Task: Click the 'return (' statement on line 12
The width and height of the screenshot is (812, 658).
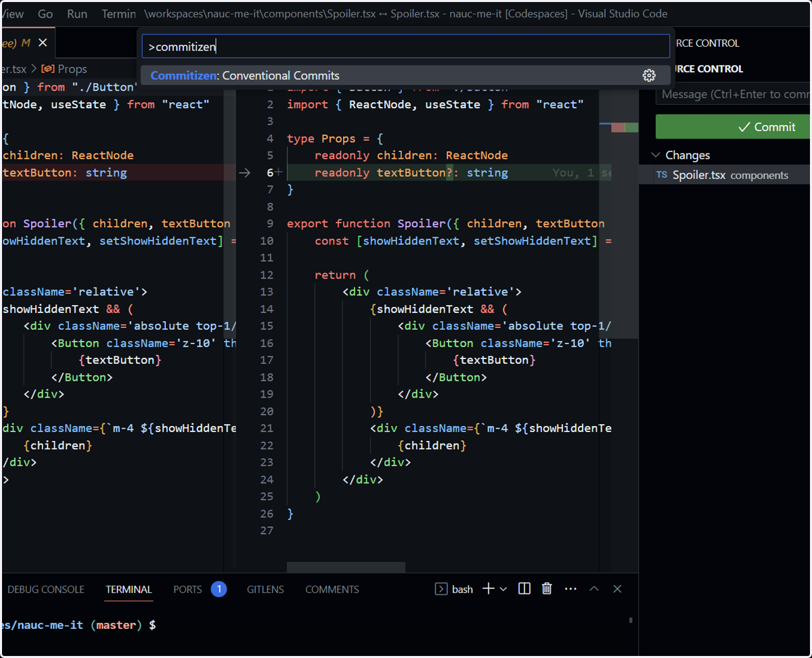Action: 342,275
